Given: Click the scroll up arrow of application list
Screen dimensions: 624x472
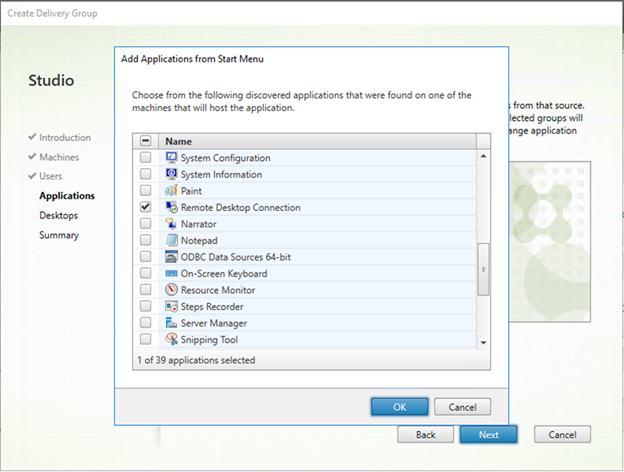Looking at the screenshot, I should pyautogui.click(x=484, y=156).
